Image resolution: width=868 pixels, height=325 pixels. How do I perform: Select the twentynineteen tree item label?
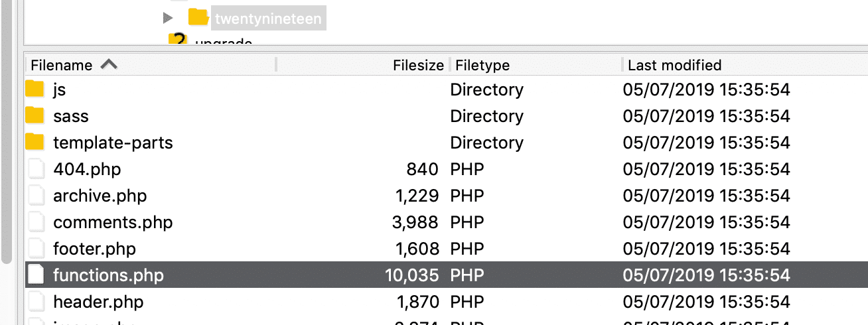(x=268, y=19)
